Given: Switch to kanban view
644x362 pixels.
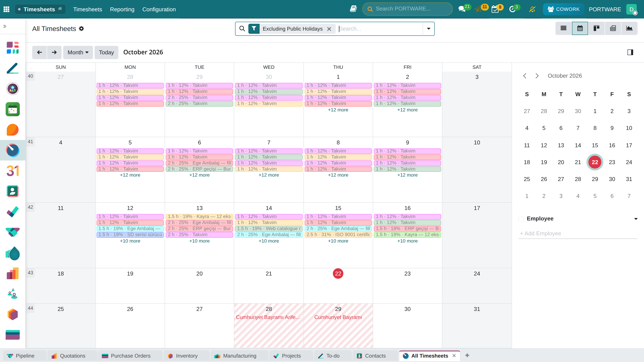Looking at the screenshot, I should [597, 28].
